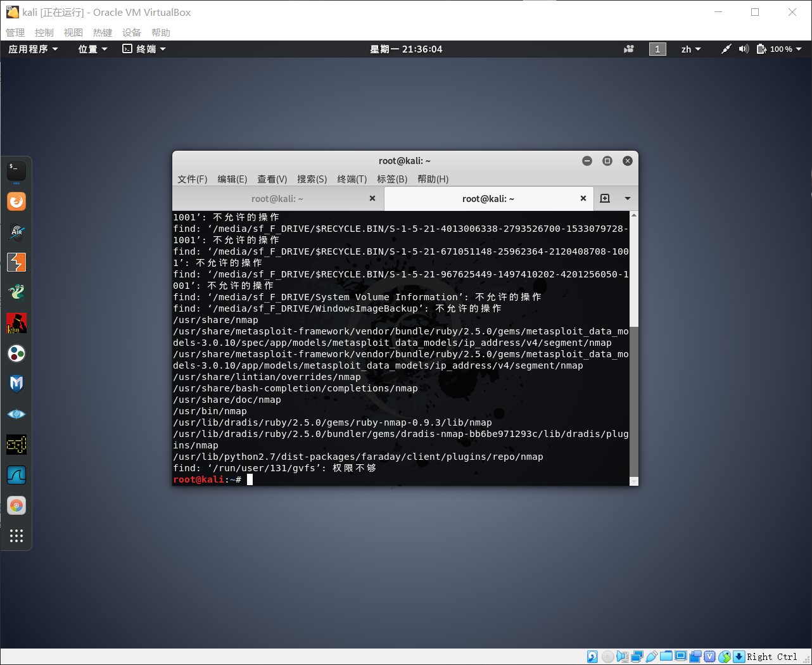
Task: Open the 文件 menu in the terminal
Action: pos(192,179)
